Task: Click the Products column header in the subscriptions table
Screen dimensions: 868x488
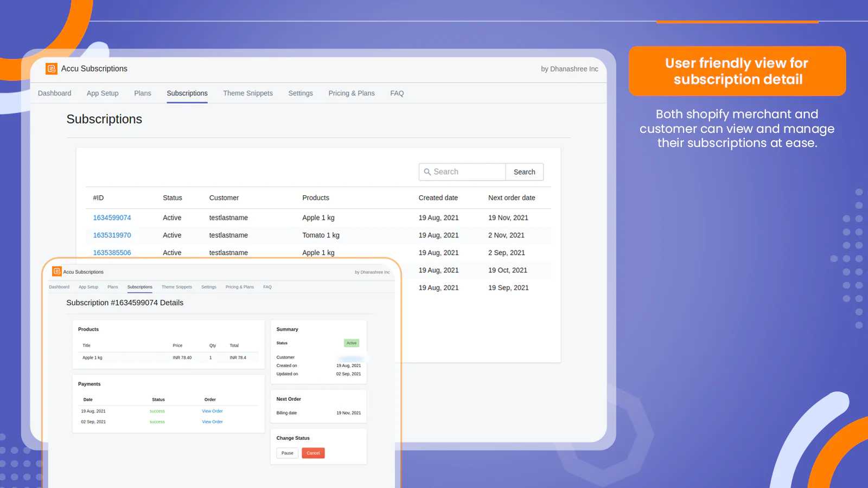Action: [x=316, y=198]
